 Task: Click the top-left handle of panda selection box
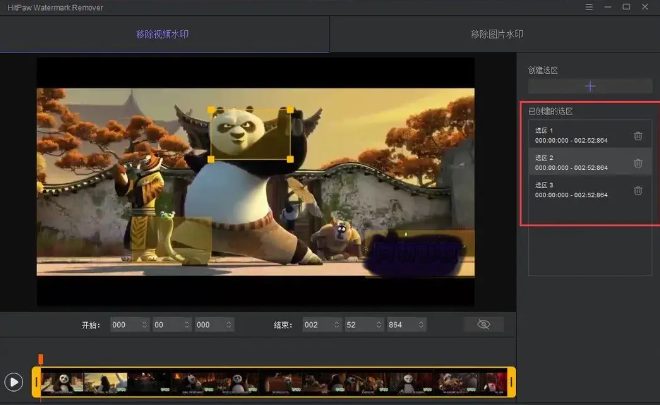(x=210, y=109)
